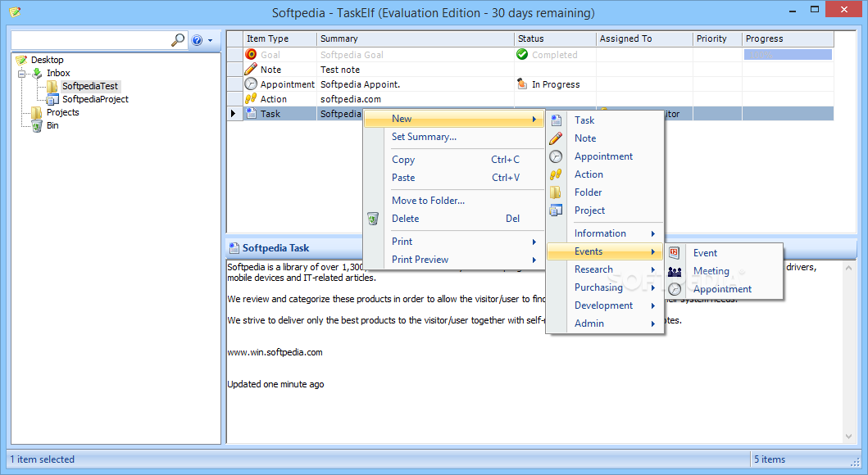The image size is (868, 475).
Task: Select Event in the Events submenu
Action: pos(724,253)
